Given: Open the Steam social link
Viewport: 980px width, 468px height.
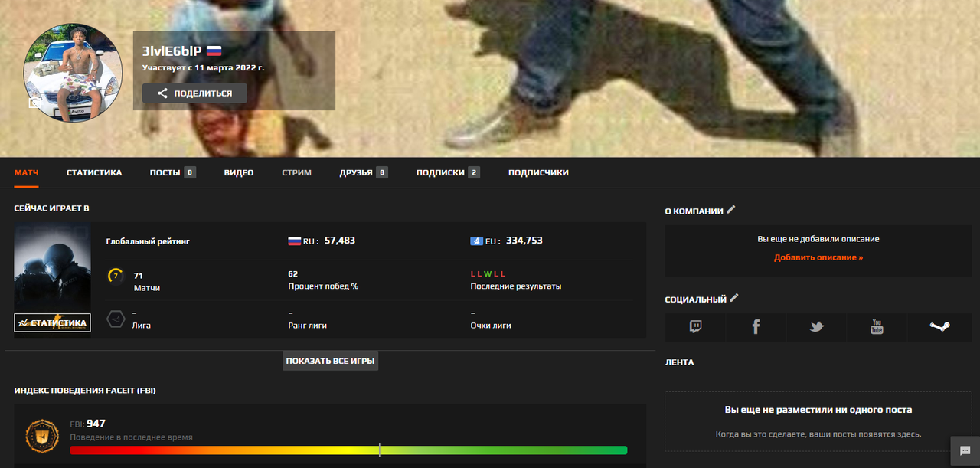Looking at the screenshot, I should pyautogui.click(x=939, y=327).
